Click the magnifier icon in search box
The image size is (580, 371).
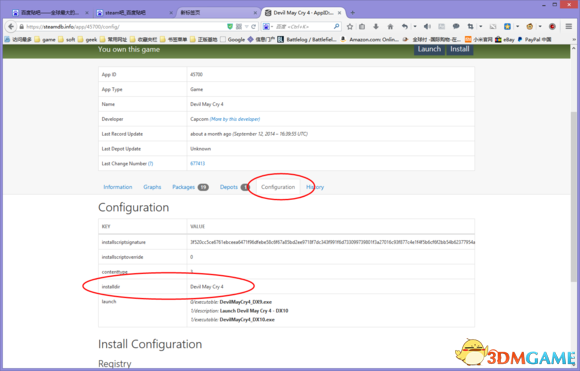pos(336,26)
